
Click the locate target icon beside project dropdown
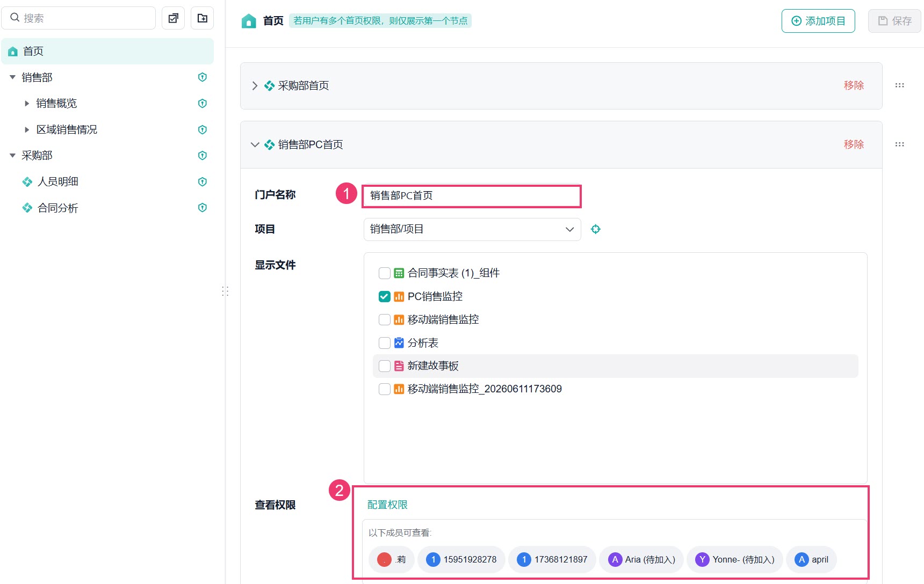tap(596, 229)
